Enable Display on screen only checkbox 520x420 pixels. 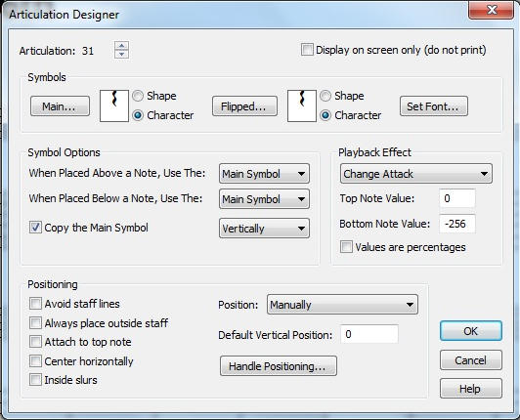click(307, 50)
